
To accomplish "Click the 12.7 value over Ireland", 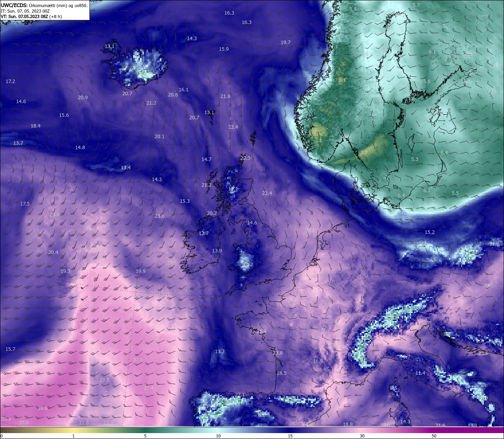I will (204, 233).
